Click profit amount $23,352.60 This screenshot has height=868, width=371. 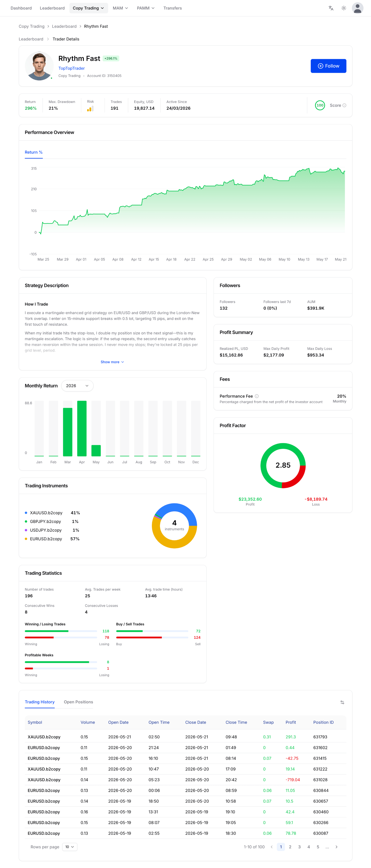(250, 499)
